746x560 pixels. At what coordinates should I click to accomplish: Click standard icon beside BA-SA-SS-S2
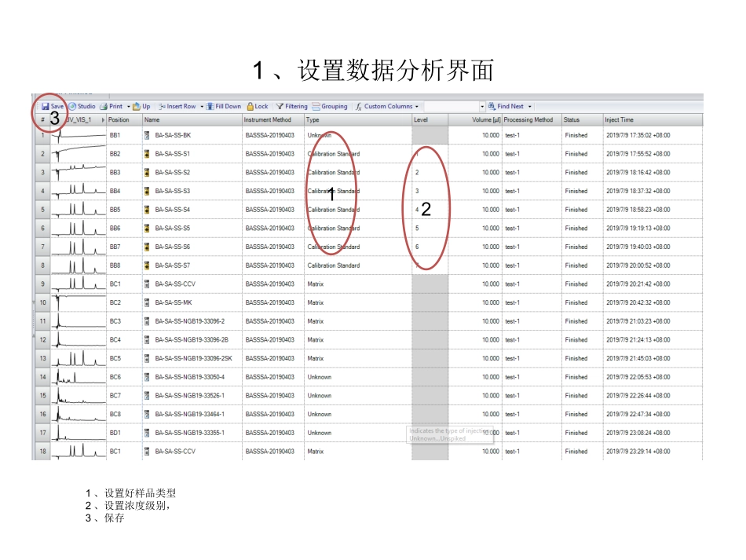(147, 173)
